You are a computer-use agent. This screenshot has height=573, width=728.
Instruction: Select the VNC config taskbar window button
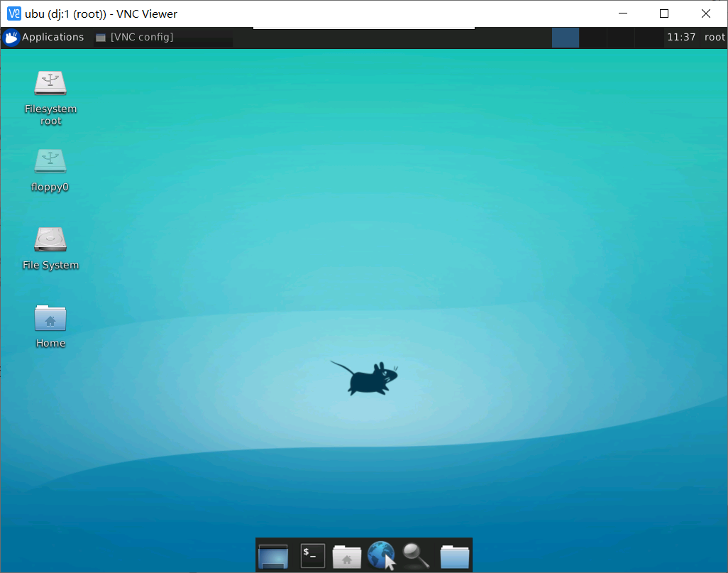coord(162,37)
